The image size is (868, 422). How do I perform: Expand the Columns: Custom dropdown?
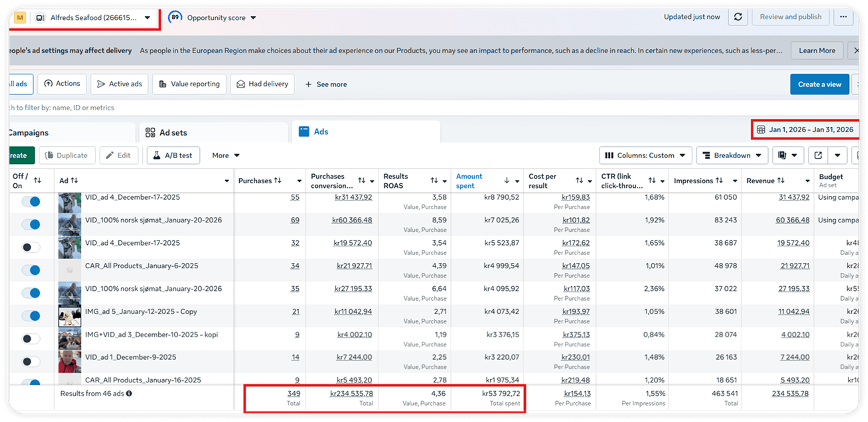point(645,155)
